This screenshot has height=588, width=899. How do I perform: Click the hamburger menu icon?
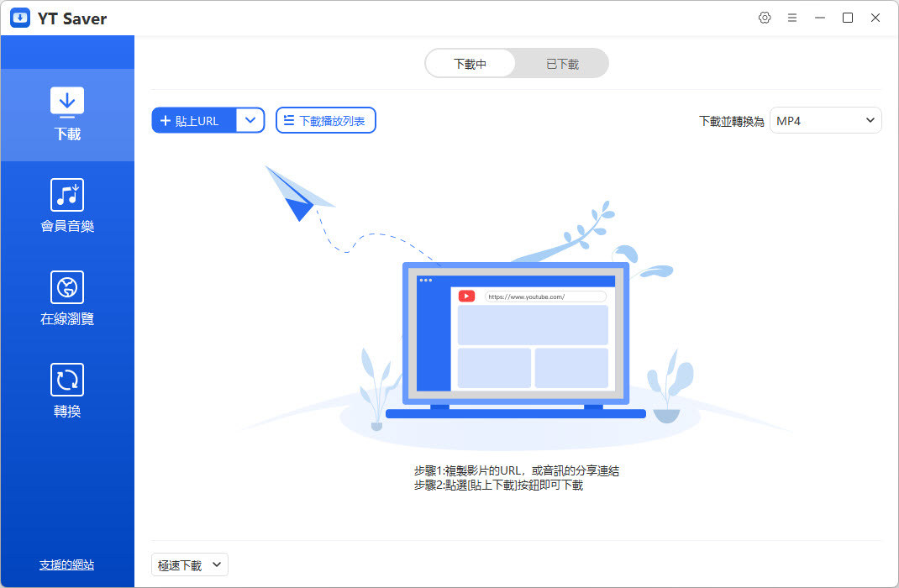pyautogui.click(x=791, y=17)
